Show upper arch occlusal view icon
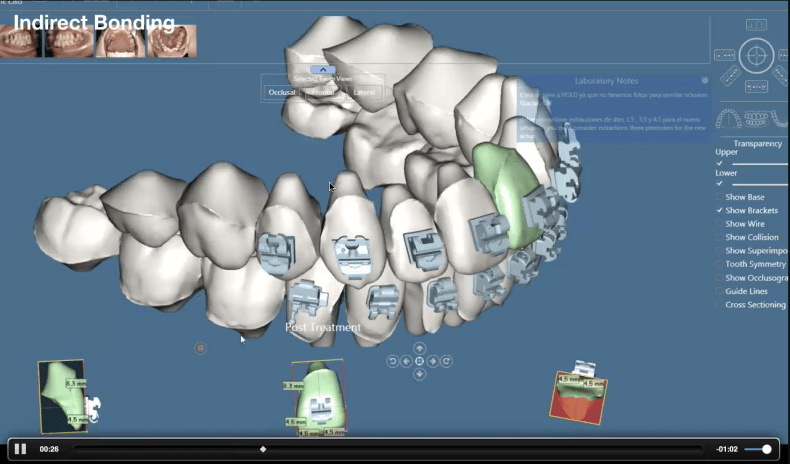790x464 pixels. point(729,119)
